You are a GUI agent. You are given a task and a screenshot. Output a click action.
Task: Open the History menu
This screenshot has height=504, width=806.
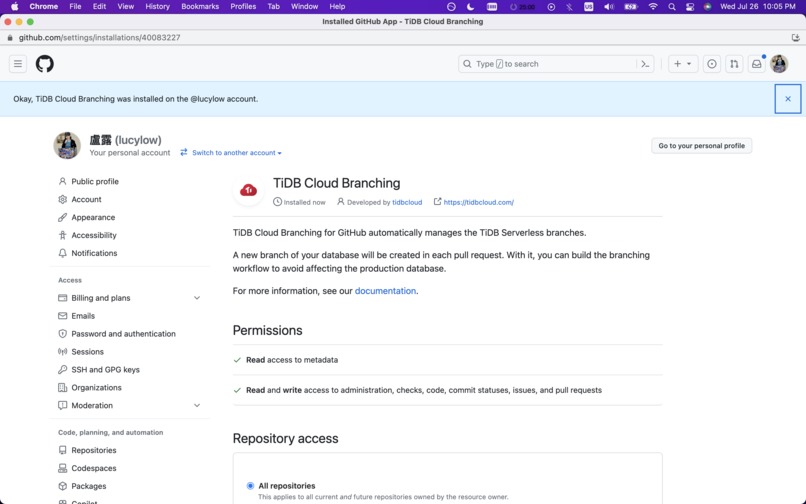click(x=157, y=7)
